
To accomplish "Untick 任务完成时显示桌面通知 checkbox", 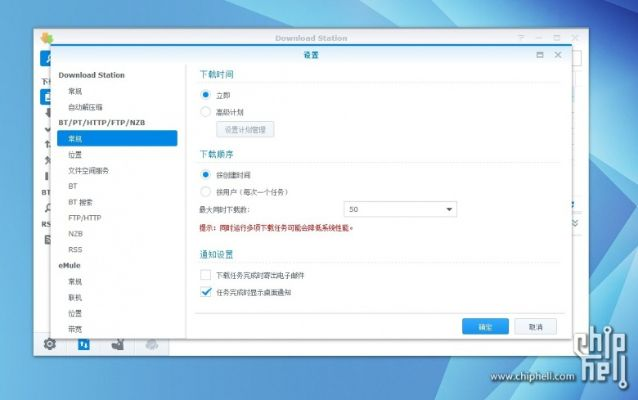I will coord(206,292).
